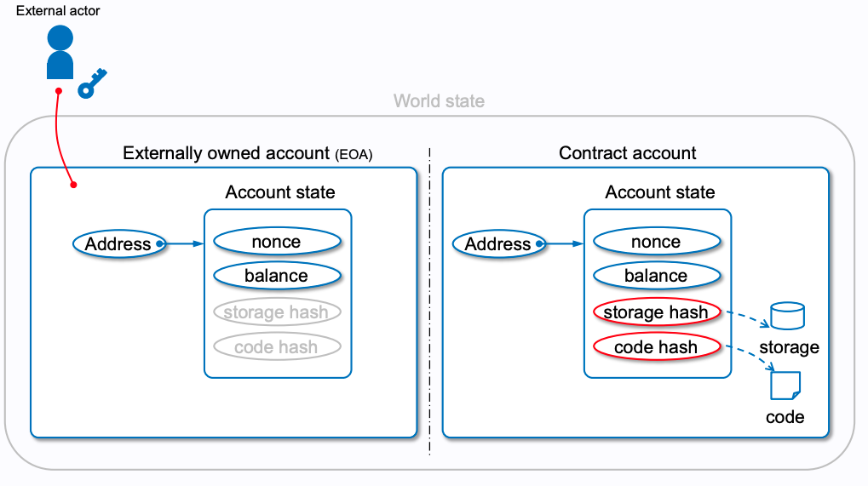Click 'Account state' label in EOA box

coord(280,192)
